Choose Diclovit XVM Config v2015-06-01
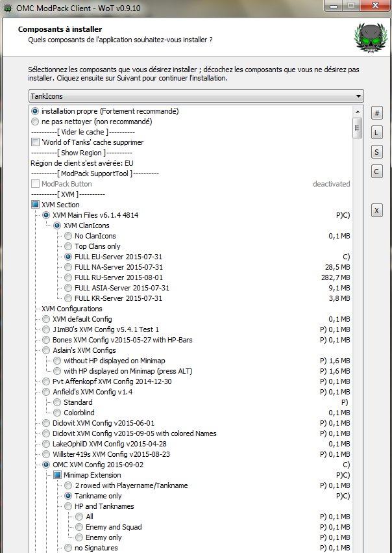392x553 pixels. (46, 423)
